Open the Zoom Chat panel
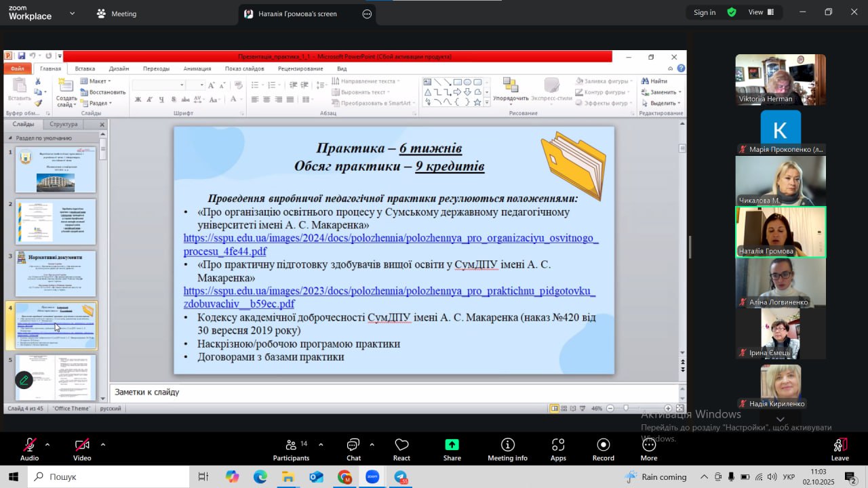Image resolution: width=868 pixels, height=488 pixels. coord(353,449)
